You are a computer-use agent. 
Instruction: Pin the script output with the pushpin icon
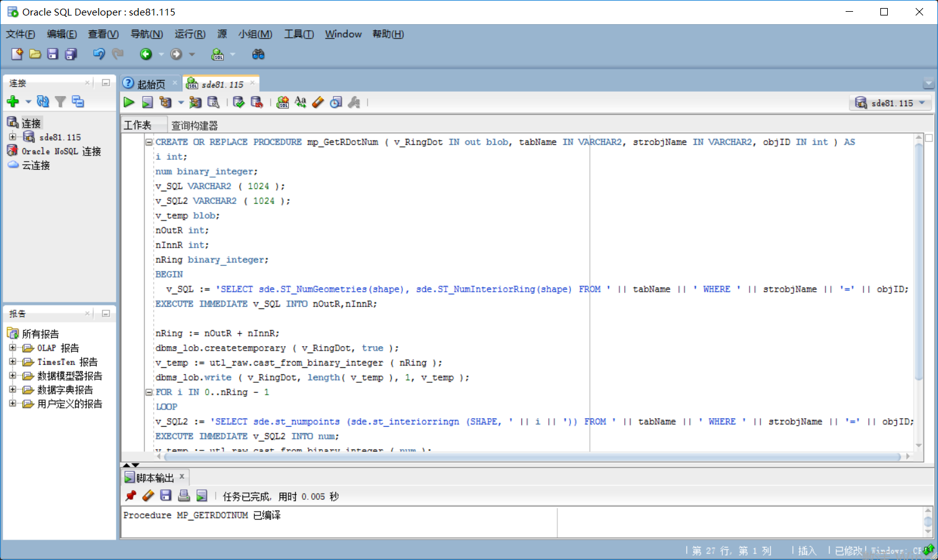130,496
